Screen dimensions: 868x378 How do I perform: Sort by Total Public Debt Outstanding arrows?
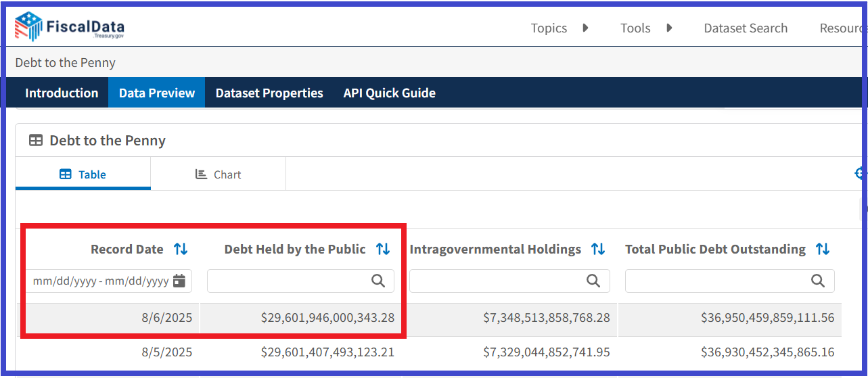tap(823, 249)
